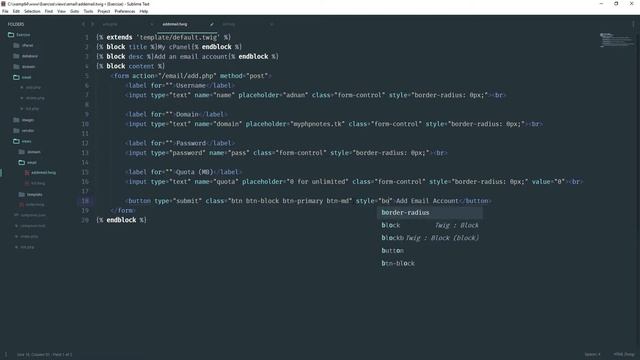Click "0 for unlimited" placeholder on line 16

click(x=317, y=182)
